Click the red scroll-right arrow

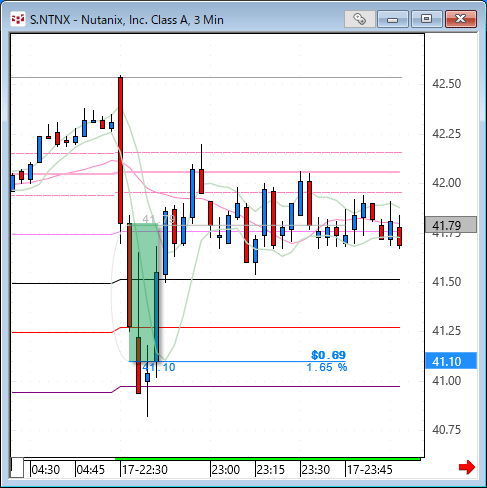pyautogui.click(x=467, y=467)
